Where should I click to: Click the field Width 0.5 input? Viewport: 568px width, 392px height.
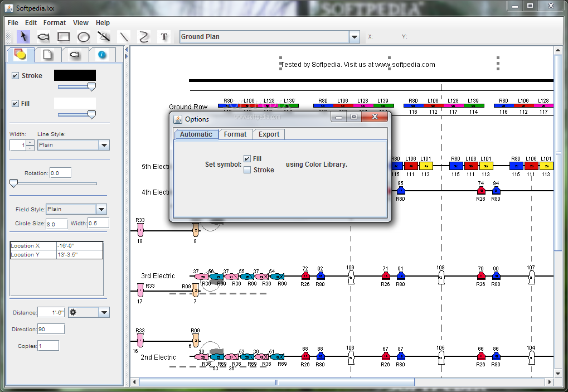click(x=98, y=223)
